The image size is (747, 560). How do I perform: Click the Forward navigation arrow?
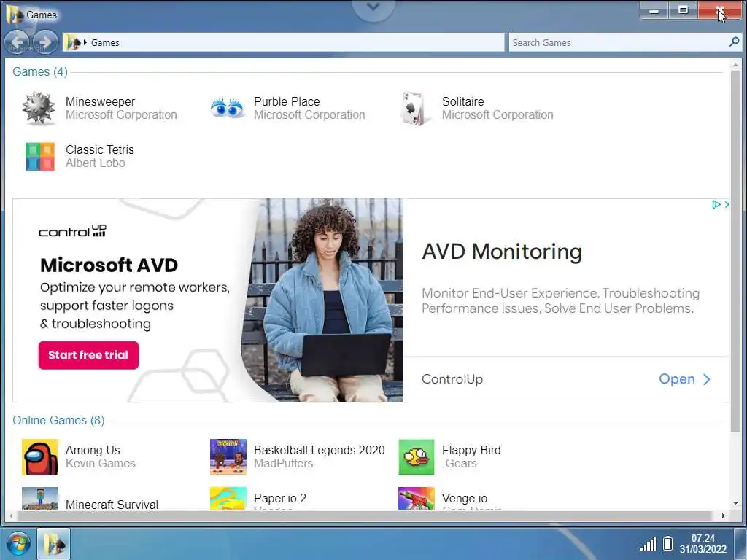tap(46, 42)
